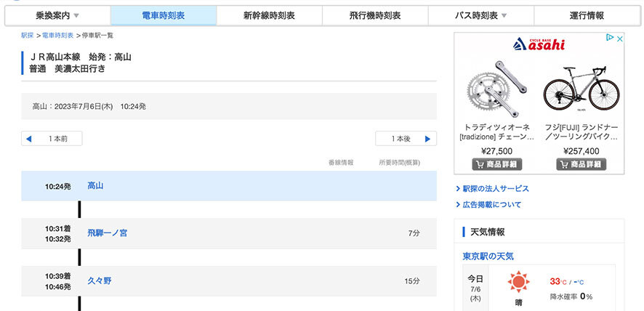Click the 33°C temperature reading

pos(558,282)
